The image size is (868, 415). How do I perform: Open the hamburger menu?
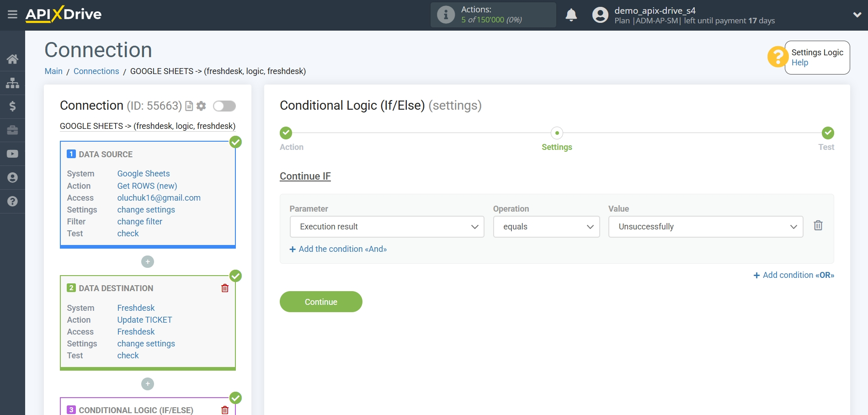[12, 15]
